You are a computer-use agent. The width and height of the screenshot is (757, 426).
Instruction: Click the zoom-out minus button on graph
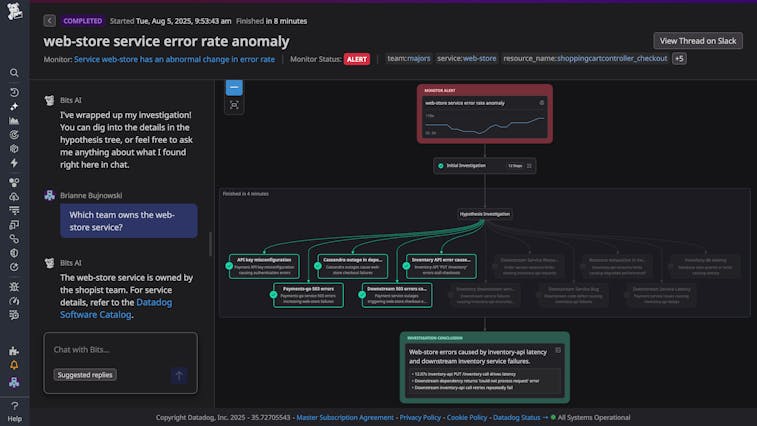[234, 87]
